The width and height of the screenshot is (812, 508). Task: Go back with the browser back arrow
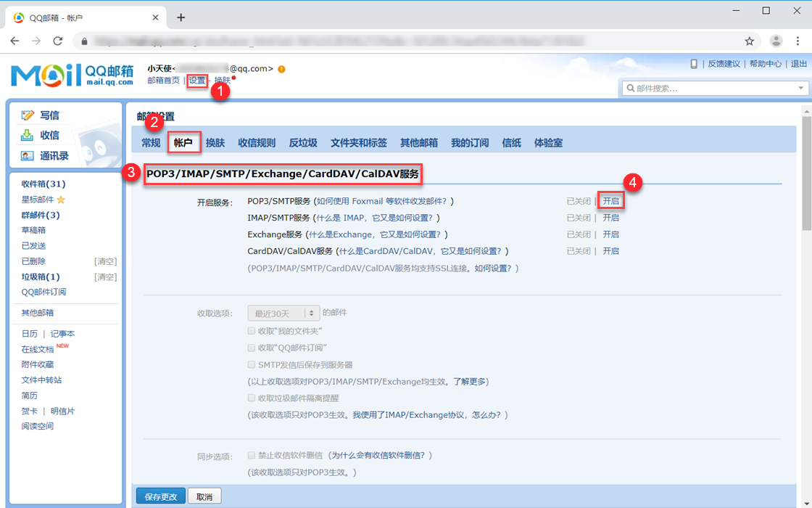pos(14,41)
